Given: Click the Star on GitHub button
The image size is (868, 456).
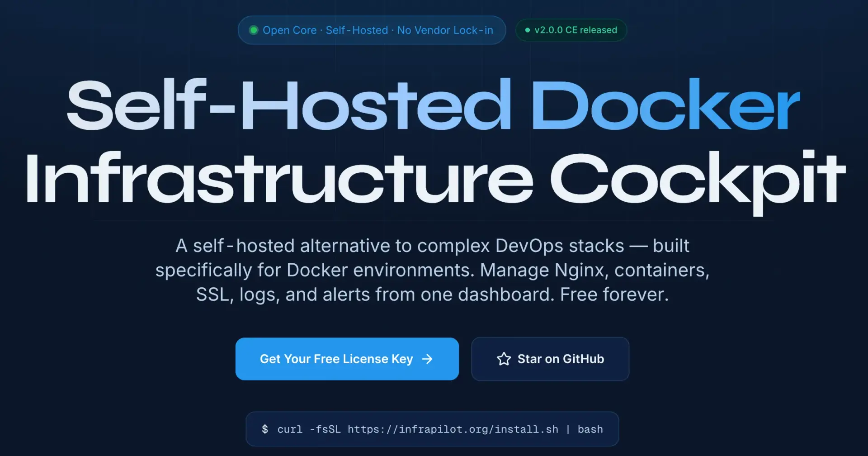Looking at the screenshot, I should click(550, 359).
